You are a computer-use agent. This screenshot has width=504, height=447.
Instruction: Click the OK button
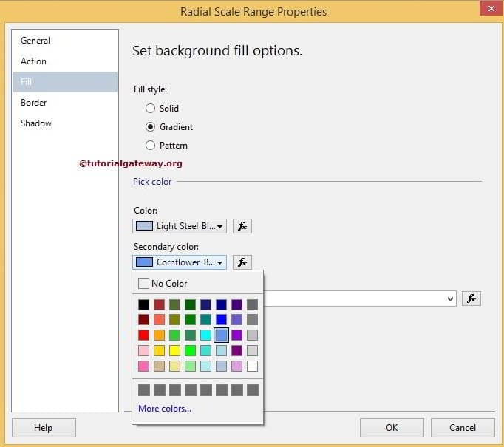click(x=392, y=427)
